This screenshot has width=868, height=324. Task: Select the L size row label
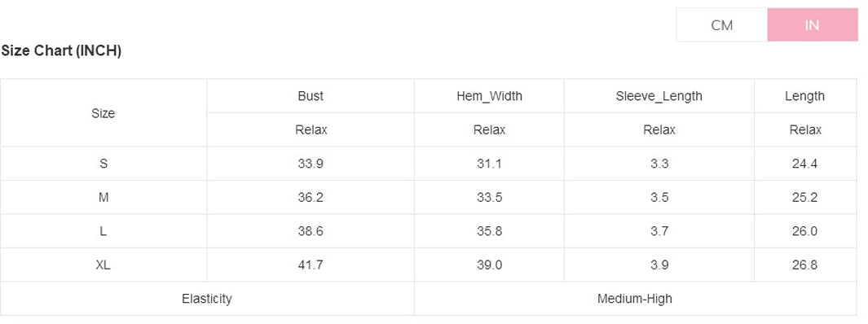coord(103,232)
